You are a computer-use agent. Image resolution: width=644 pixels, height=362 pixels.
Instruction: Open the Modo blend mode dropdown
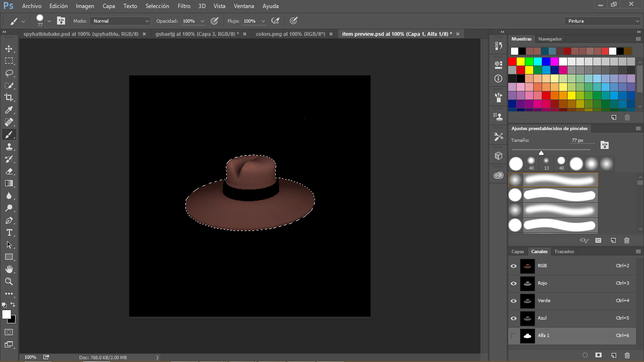click(120, 21)
